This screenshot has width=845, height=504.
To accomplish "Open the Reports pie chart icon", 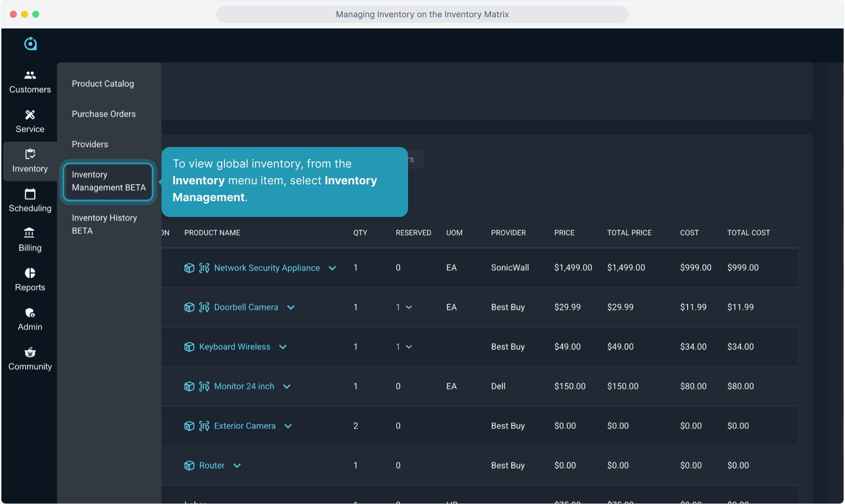I will [30, 273].
